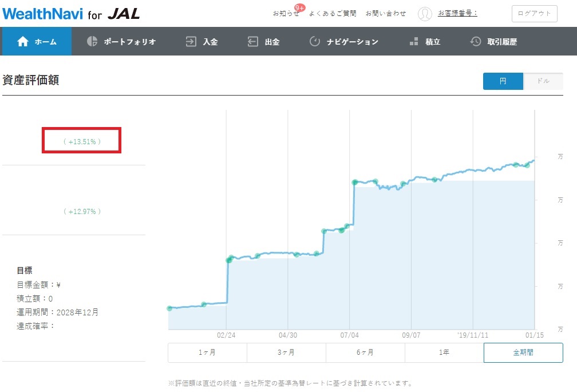Click the ログアウト button

click(x=533, y=14)
